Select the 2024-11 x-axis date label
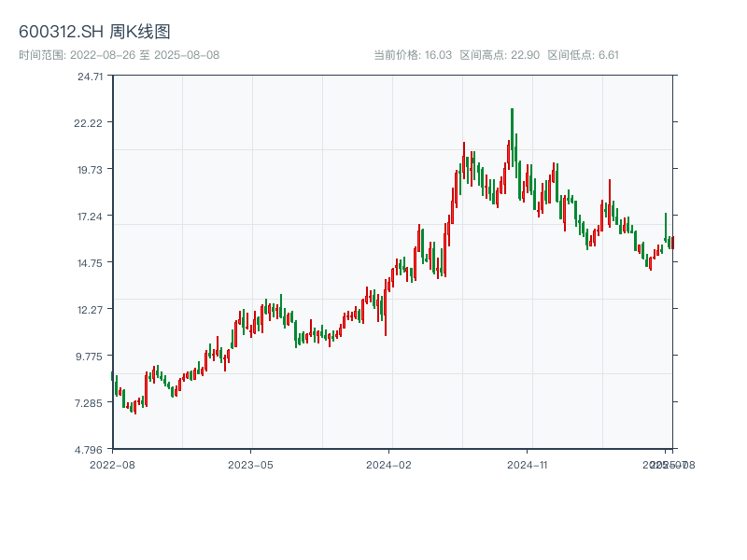 pos(527,464)
